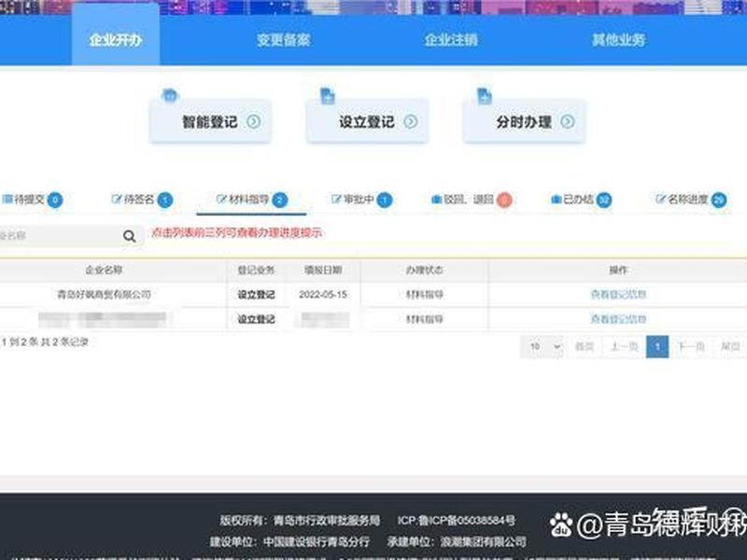
Task: Click document icon above 设立登记 card
Action: (328, 96)
